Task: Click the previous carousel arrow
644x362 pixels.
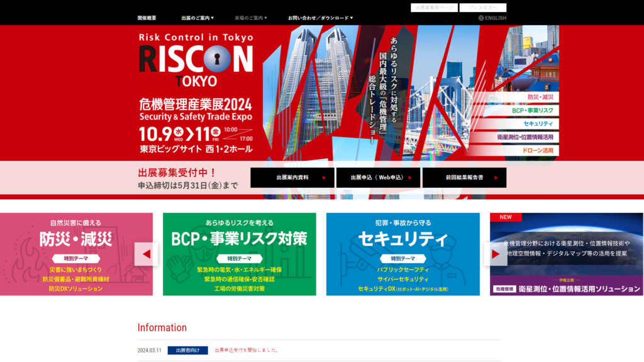Action: pos(146,254)
